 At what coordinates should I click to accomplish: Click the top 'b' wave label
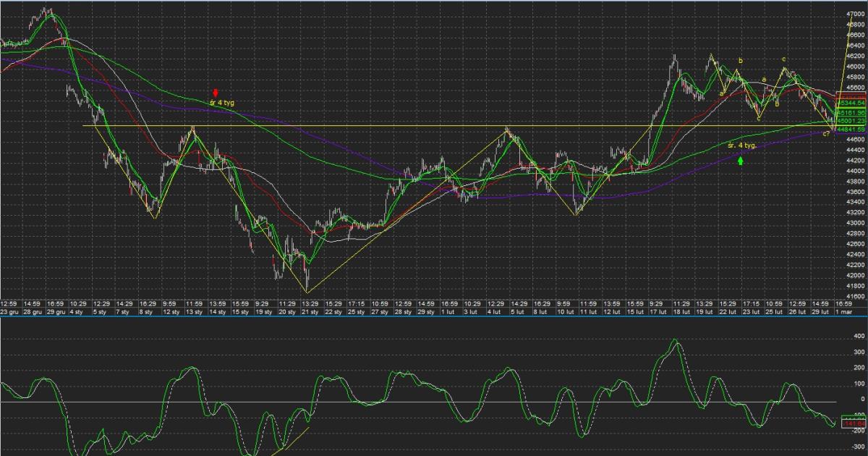coord(740,60)
